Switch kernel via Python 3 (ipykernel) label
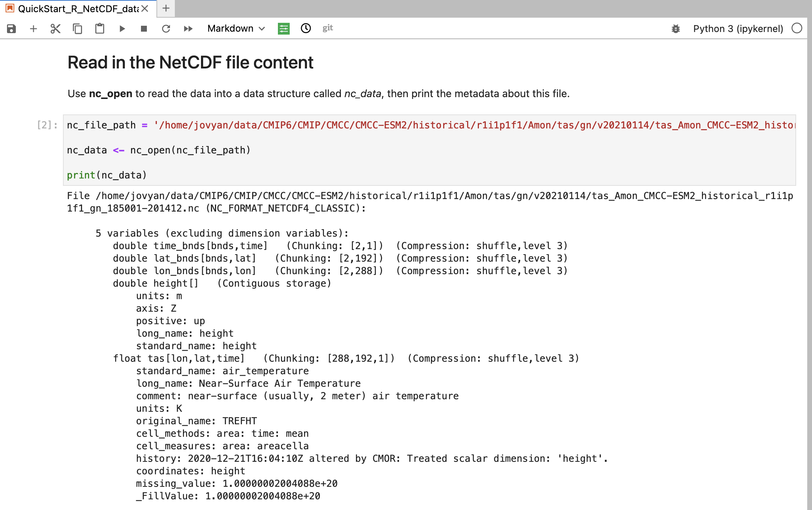 point(738,28)
